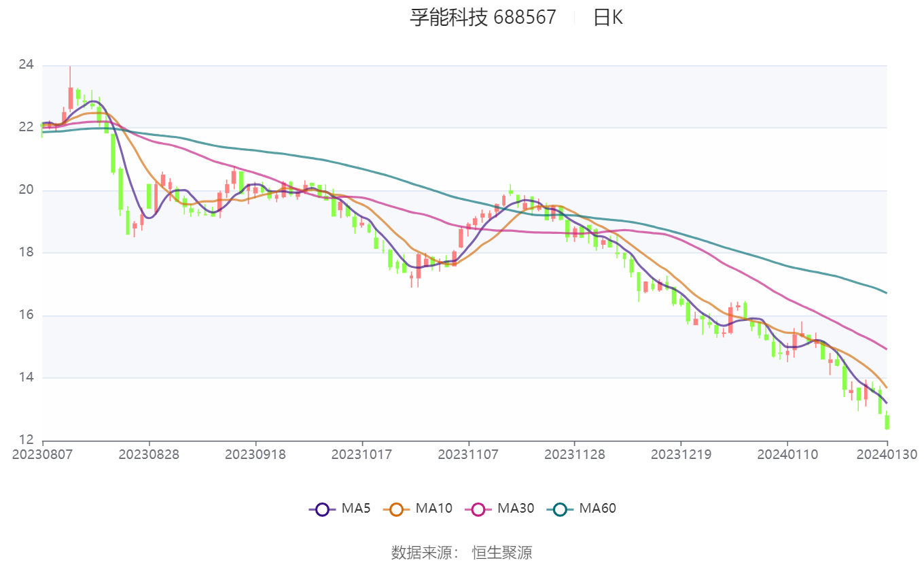Click x-axis date label 20230918

click(255, 454)
